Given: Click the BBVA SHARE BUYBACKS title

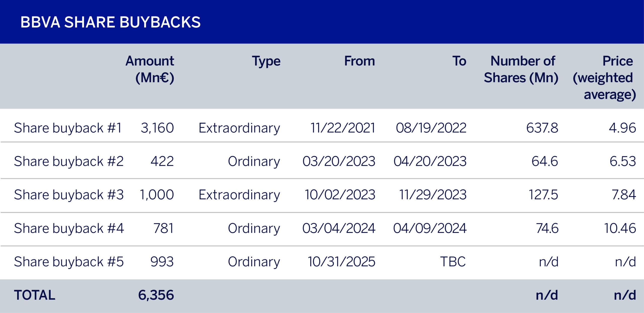Looking at the screenshot, I should 110,22.
